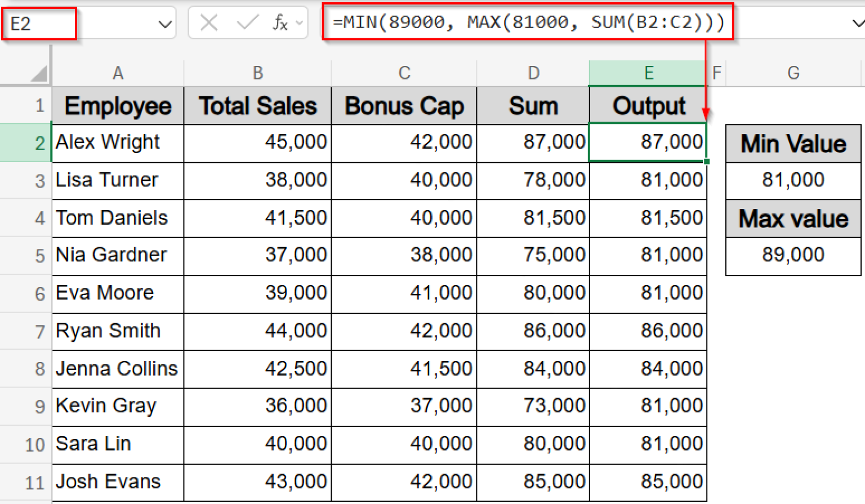Select the Bonus Cap header cell

click(403, 105)
